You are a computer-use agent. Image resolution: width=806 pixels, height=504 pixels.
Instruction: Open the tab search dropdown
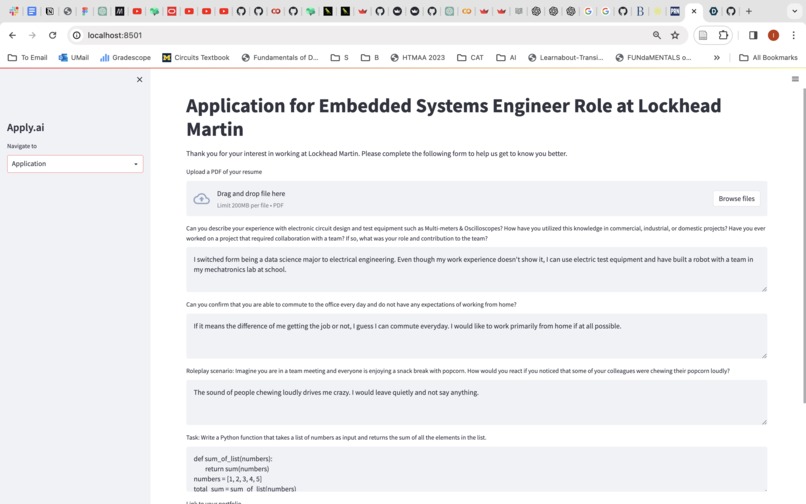[x=794, y=11]
